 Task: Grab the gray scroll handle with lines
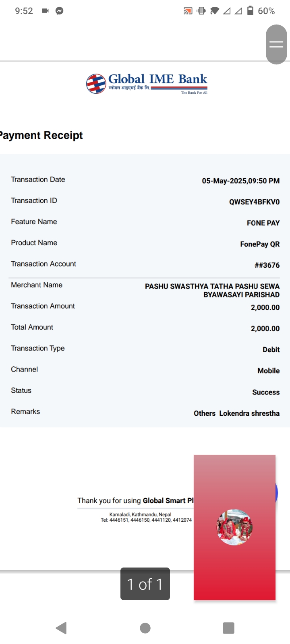click(x=276, y=44)
